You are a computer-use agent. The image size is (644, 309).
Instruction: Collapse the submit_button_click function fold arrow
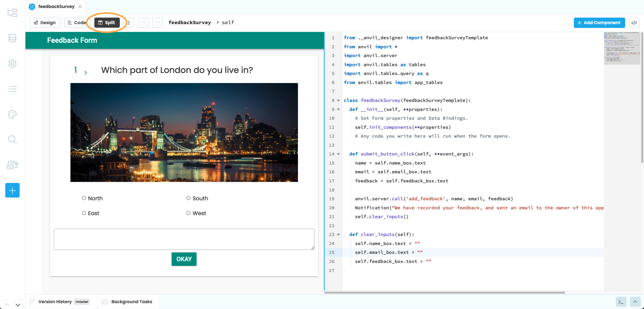click(x=338, y=154)
